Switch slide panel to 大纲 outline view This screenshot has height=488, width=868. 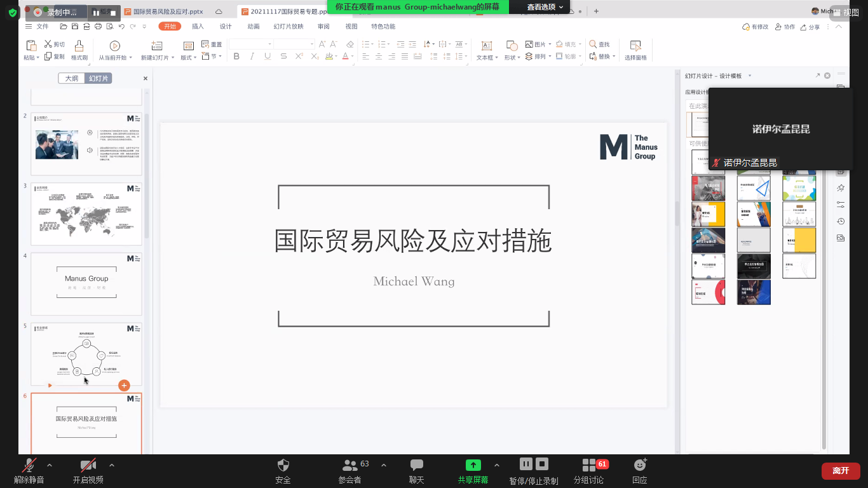click(x=72, y=78)
